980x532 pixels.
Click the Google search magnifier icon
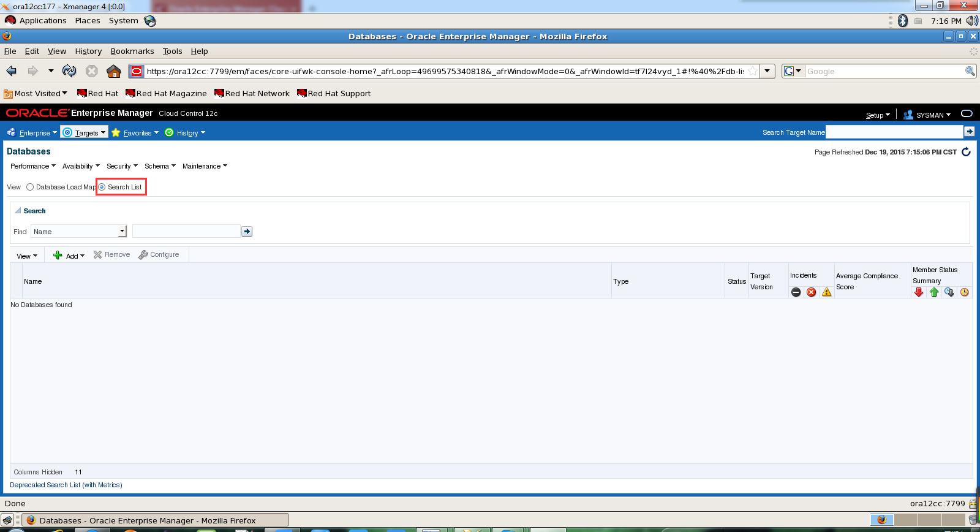[x=970, y=71]
